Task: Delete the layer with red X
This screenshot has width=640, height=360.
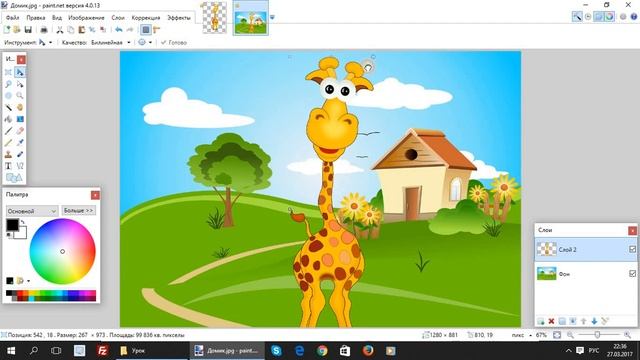Action: point(551,322)
